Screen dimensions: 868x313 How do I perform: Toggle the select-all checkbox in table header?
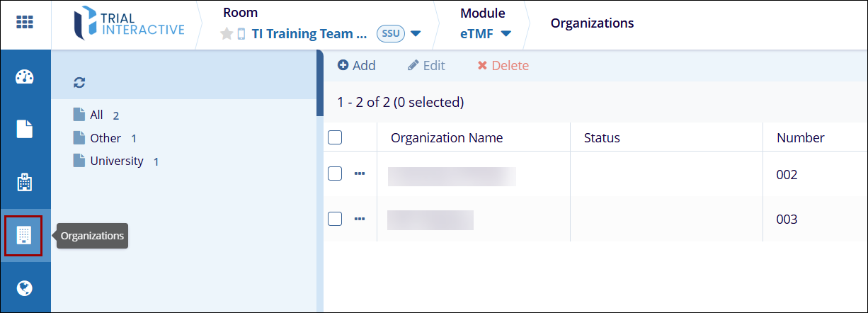pyautogui.click(x=336, y=138)
